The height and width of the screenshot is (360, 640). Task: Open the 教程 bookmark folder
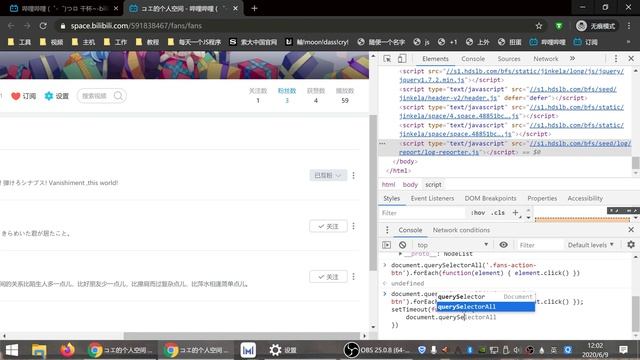[147, 42]
